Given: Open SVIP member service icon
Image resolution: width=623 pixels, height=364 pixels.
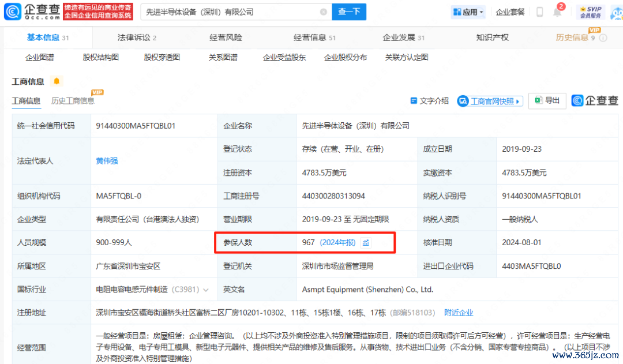Looking at the screenshot, I should [x=591, y=12].
